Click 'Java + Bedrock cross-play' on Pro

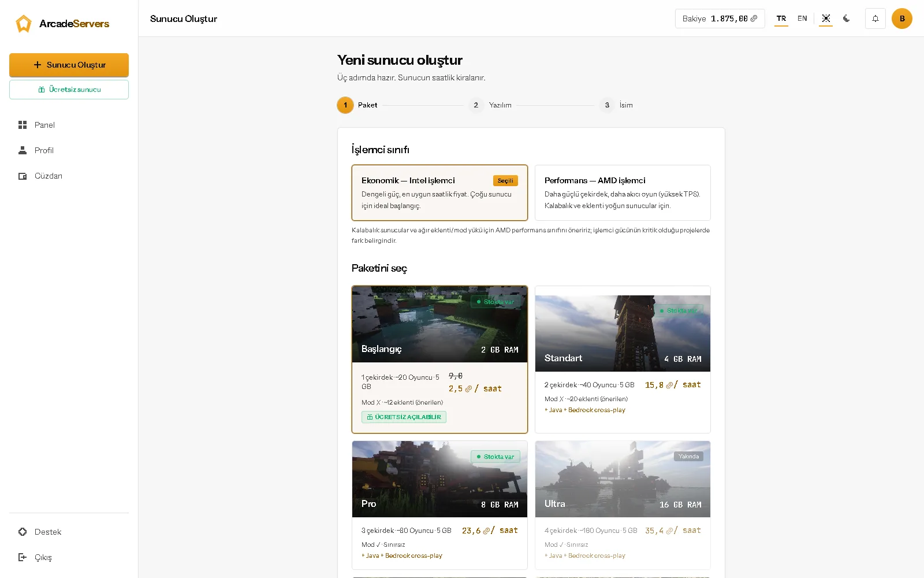point(402,556)
